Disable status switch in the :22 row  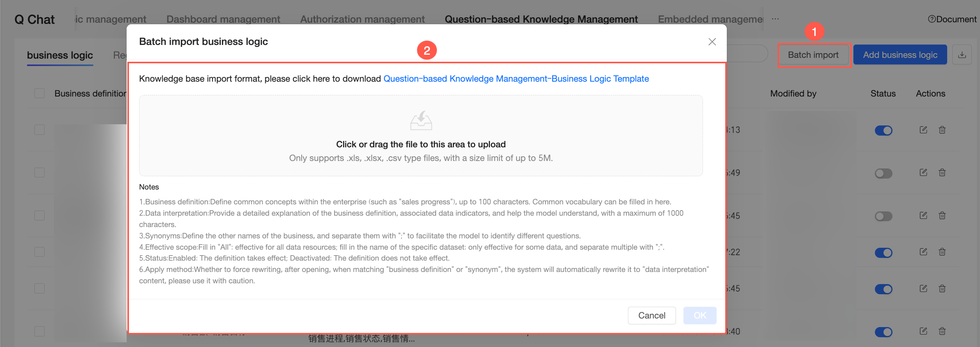883,252
